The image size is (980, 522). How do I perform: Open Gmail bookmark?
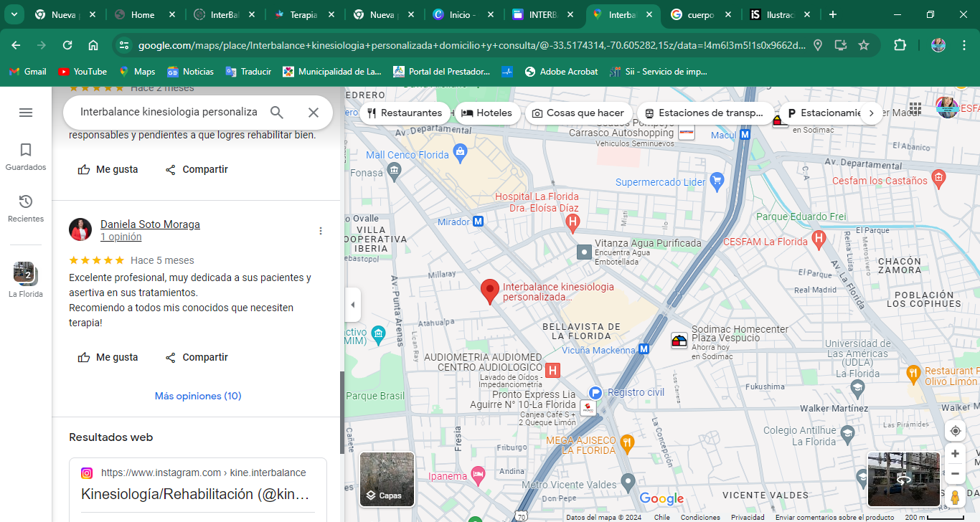tap(27, 72)
